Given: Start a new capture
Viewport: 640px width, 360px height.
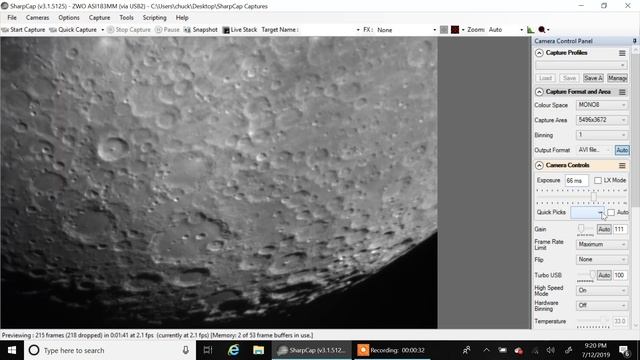Looking at the screenshot, I should tap(24, 30).
